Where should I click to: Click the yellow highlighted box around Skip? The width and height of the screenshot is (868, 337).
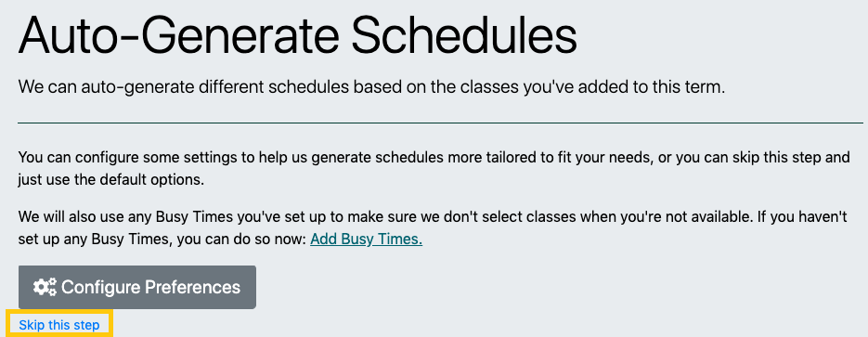[x=59, y=324]
